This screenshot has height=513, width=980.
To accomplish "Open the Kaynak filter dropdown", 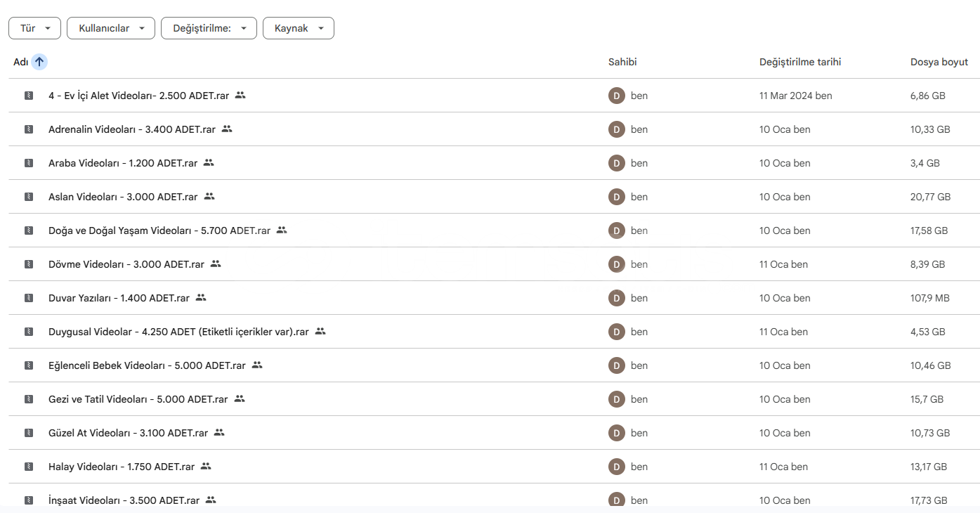I will 298,28.
